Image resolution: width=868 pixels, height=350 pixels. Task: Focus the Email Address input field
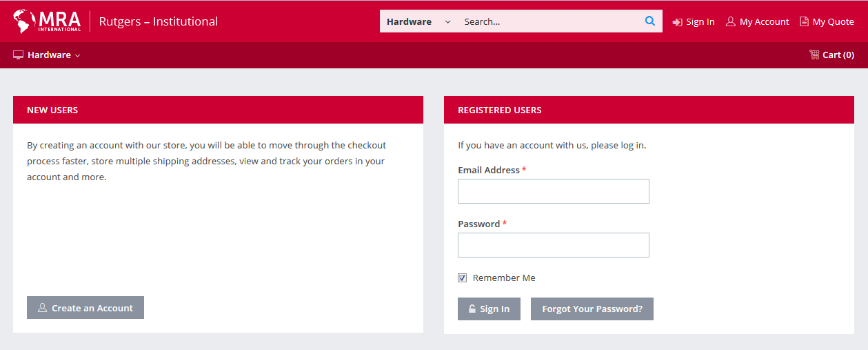[553, 191]
